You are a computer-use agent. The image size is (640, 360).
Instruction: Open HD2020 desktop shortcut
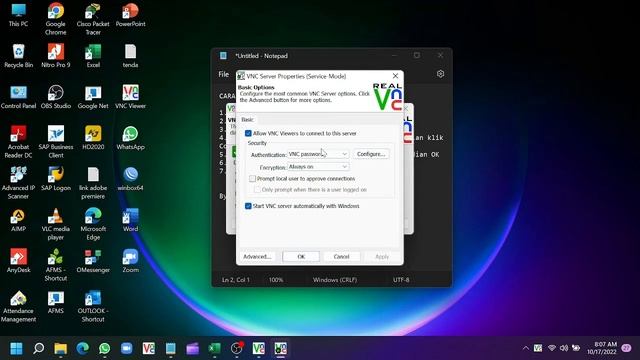pos(93,138)
